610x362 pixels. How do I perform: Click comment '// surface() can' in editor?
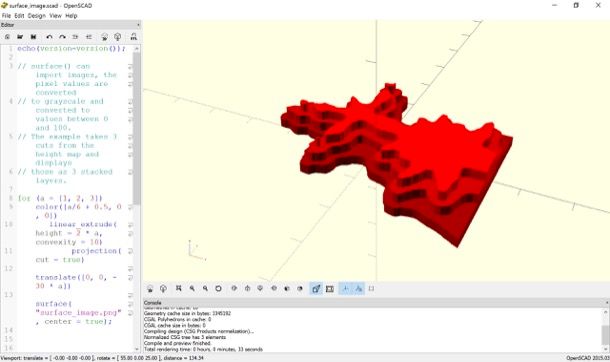[x=54, y=66]
